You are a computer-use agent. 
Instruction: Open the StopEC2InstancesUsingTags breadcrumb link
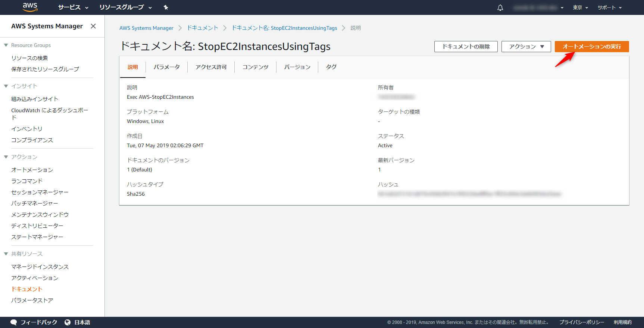click(x=285, y=28)
